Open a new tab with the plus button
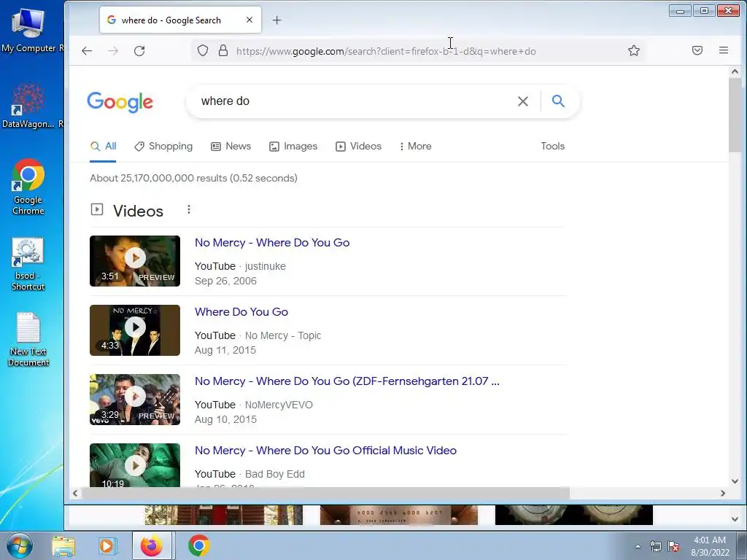The width and height of the screenshot is (747, 560). pyautogui.click(x=276, y=20)
